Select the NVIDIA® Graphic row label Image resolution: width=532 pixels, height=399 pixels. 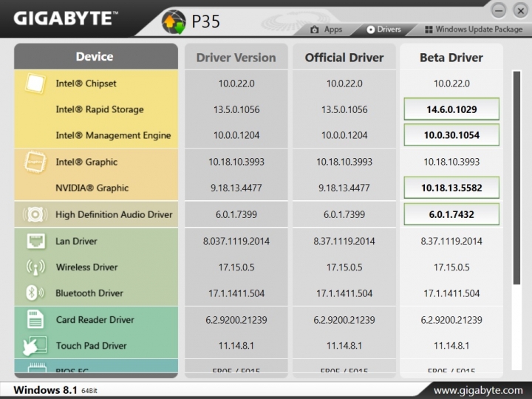coord(92,188)
